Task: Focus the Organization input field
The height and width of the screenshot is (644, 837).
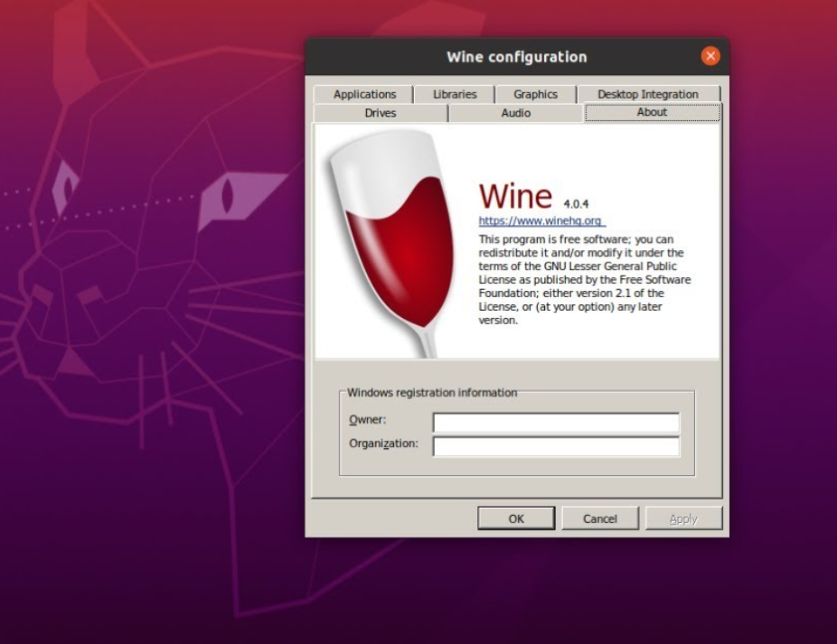Action: [556, 446]
